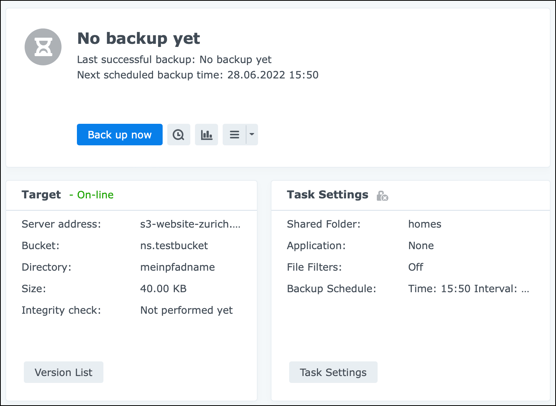
Task: Click the Back up now button
Action: click(x=119, y=134)
